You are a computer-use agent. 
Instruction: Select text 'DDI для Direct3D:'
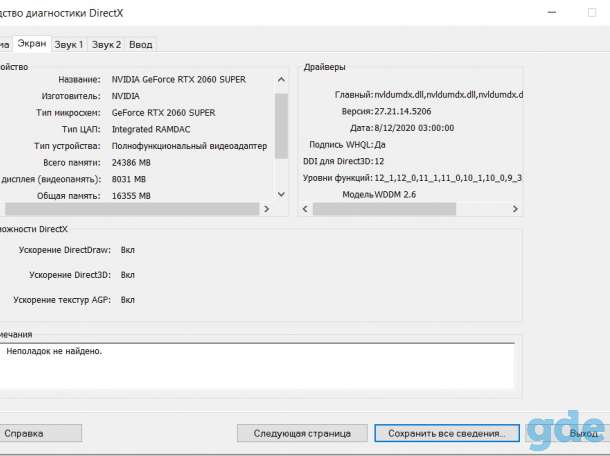point(338,161)
